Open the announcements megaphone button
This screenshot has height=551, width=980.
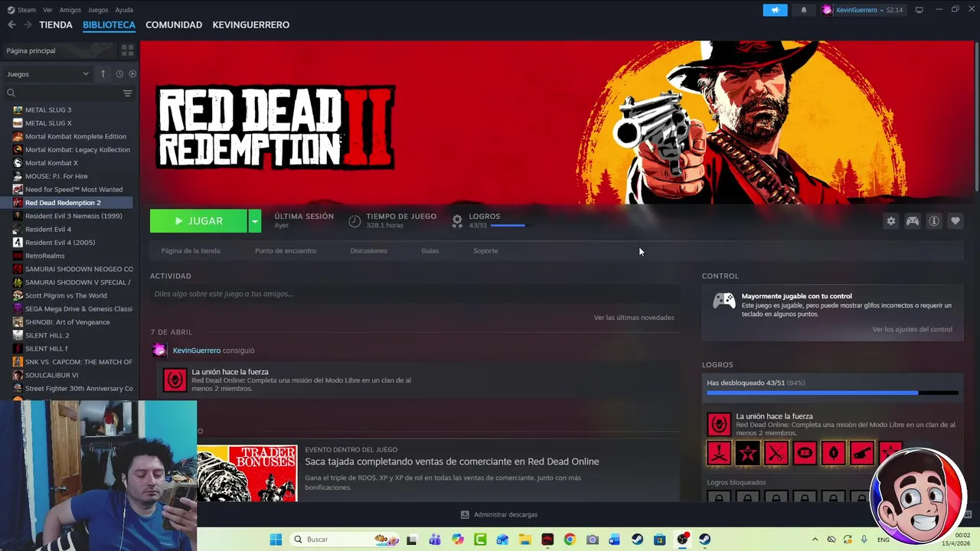pos(775,10)
